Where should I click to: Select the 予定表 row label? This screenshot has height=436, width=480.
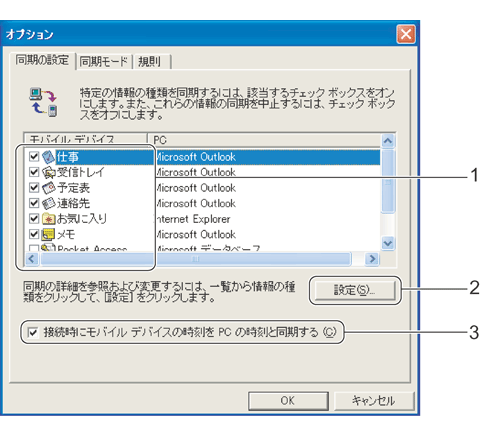coord(73,188)
